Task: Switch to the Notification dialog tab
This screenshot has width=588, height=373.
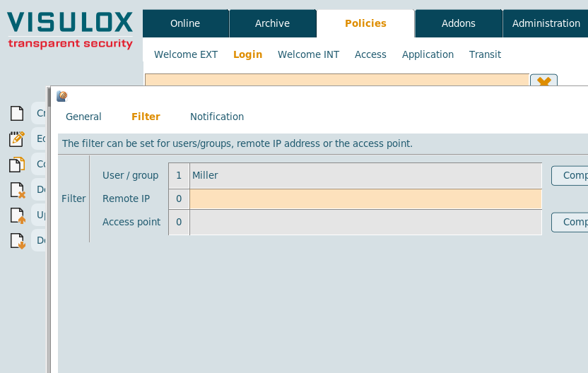Action: pyautogui.click(x=217, y=117)
